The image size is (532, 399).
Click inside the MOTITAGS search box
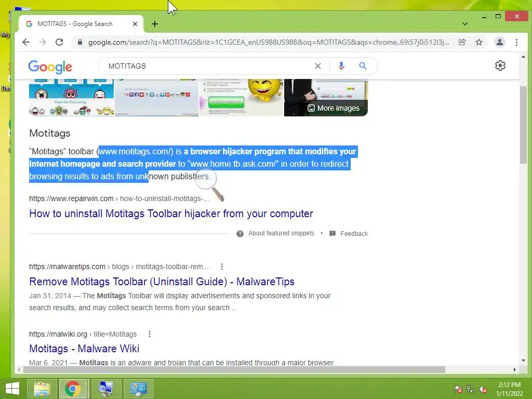tap(207, 66)
